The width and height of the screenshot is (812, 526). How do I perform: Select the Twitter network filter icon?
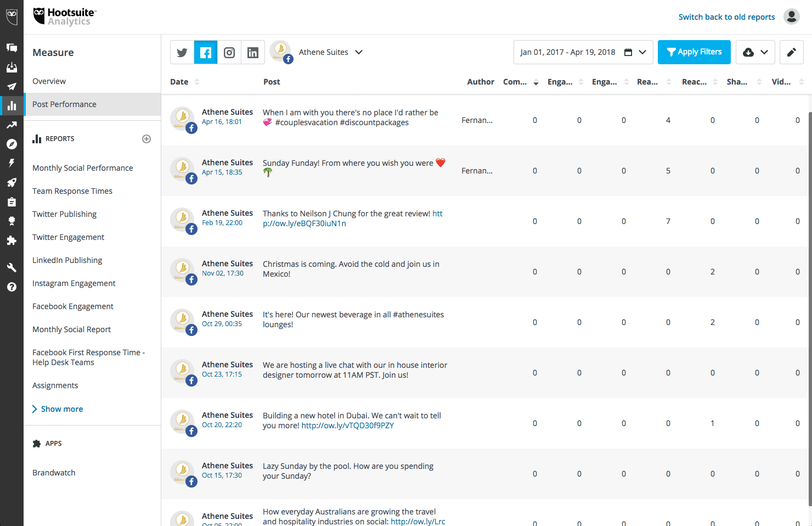coord(182,53)
